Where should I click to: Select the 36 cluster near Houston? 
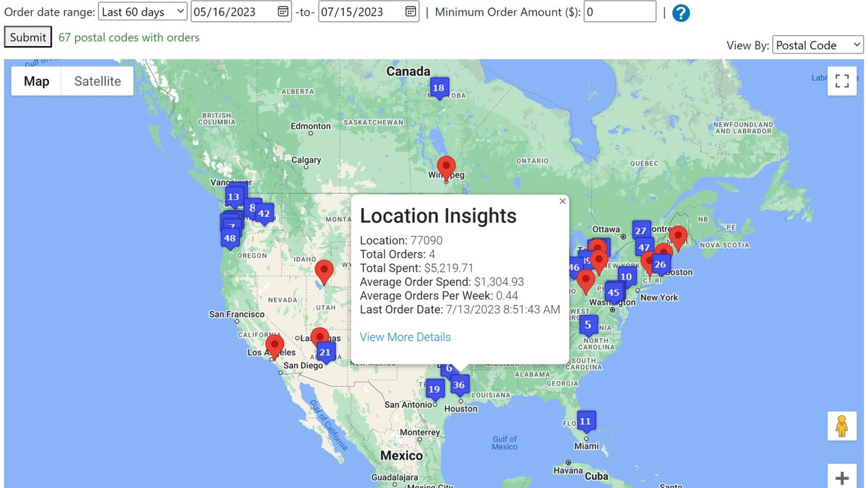tap(459, 384)
